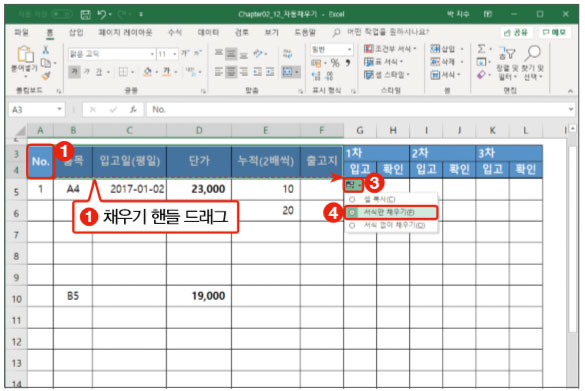Image resolution: width=585 pixels, height=391 pixels.
Task: Click the Find and Select magnifier icon
Action: point(533,53)
